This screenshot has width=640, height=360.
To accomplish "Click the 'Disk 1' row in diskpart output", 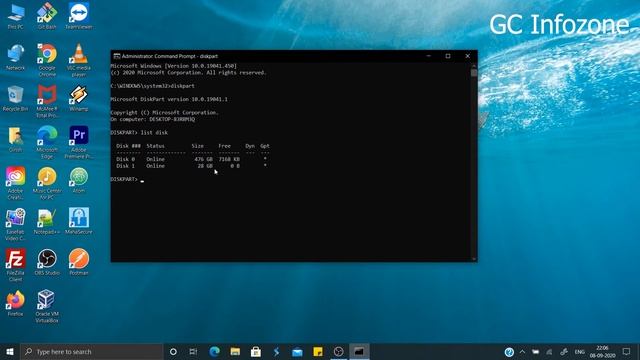I will (192, 166).
